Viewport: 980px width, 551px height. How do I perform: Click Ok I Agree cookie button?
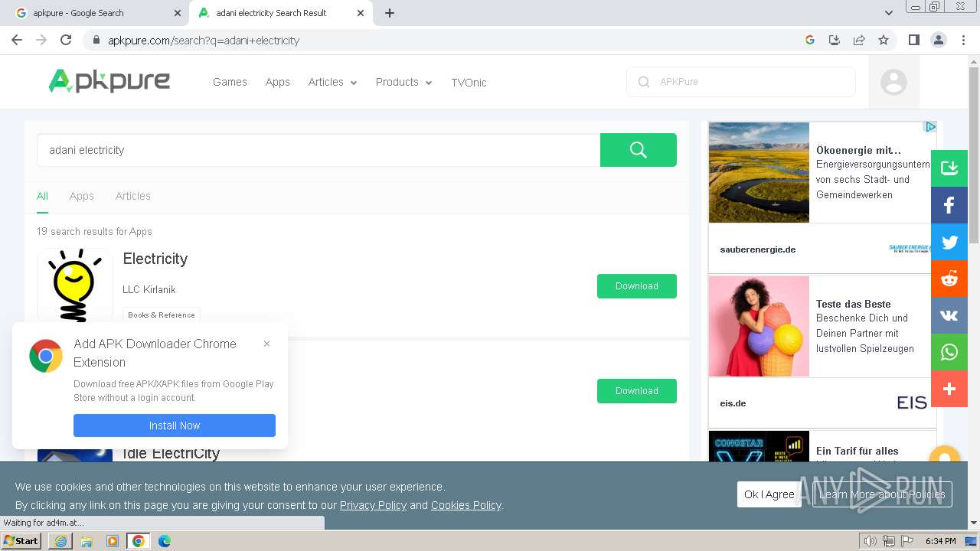pyautogui.click(x=769, y=494)
